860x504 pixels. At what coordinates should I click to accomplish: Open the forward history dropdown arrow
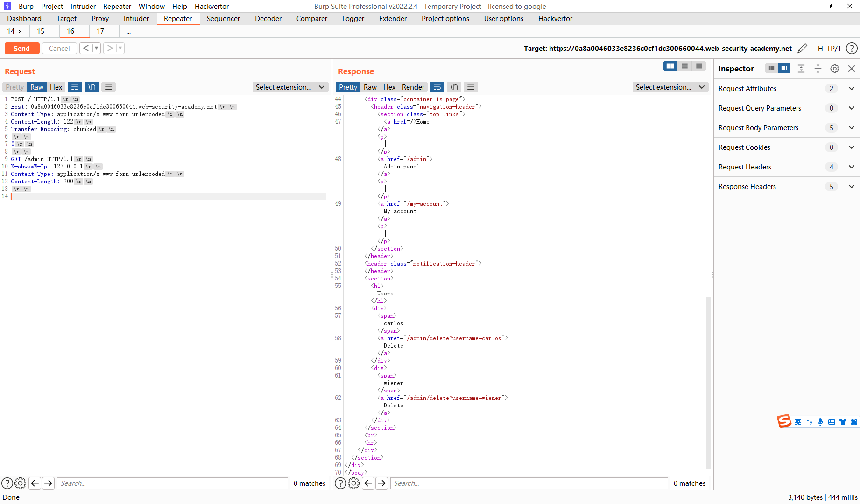pyautogui.click(x=120, y=48)
